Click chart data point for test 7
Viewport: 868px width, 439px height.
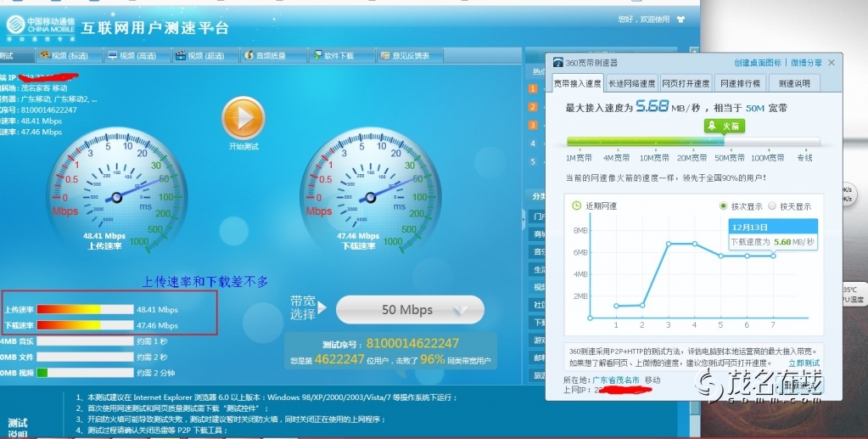[x=773, y=256]
